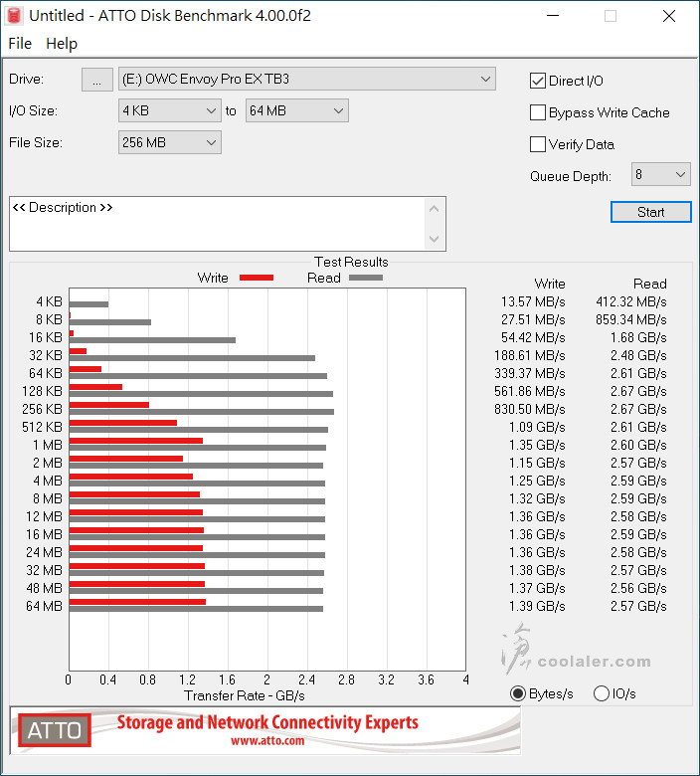The image size is (700, 776).
Task: Click the ATTO logo in the banner
Action: 55,730
